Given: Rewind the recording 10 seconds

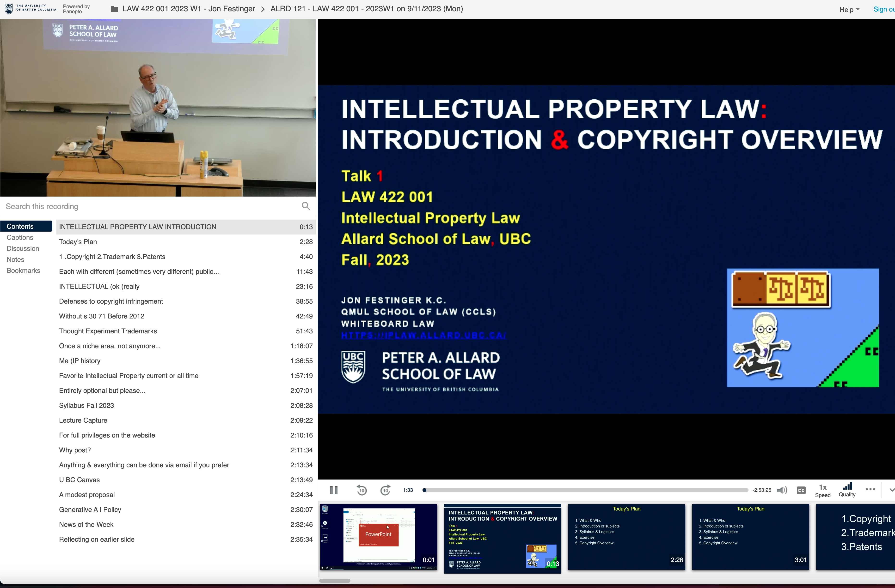Looking at the screenshot, I should 362,490.
